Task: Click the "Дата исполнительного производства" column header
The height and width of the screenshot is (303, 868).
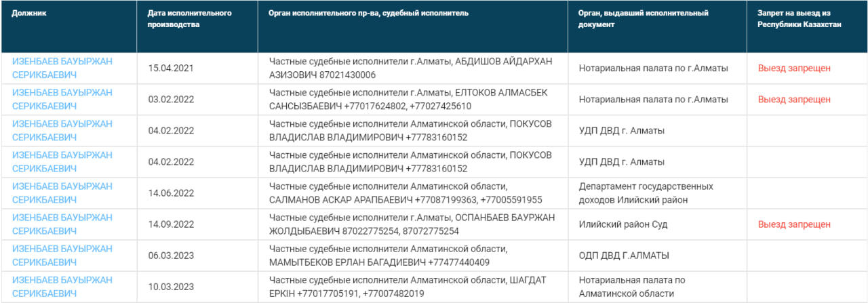Action: click(x=189, y=18)
